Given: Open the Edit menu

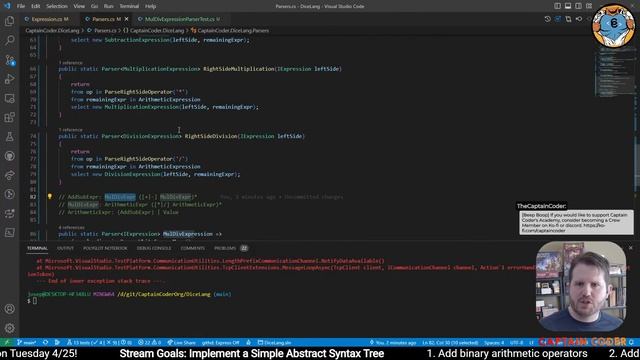Looking at the screenshot, I should [36, 6].
